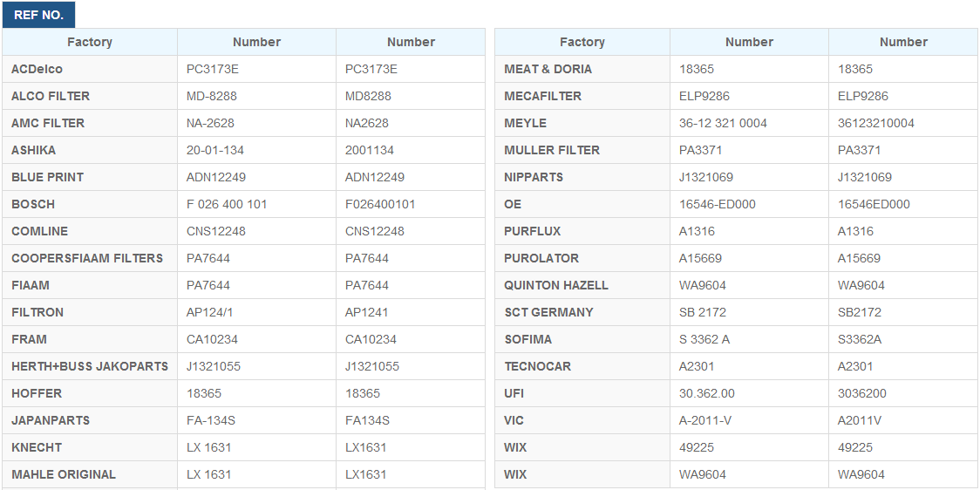Click the MEYLE number 36-12 321 0004
Image resolution: width=980 pixels, height=490 pixels.
coord(723,123)
